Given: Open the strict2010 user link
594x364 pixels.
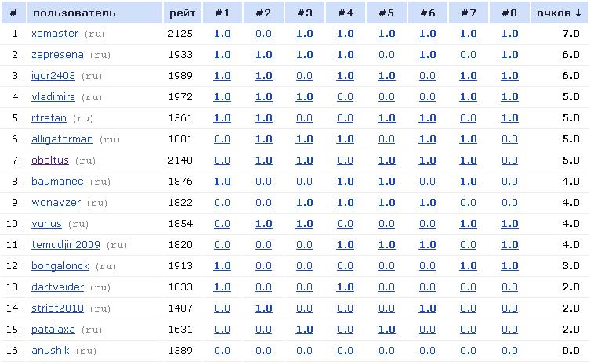Looking at the screenshot, I should point(57,308).
